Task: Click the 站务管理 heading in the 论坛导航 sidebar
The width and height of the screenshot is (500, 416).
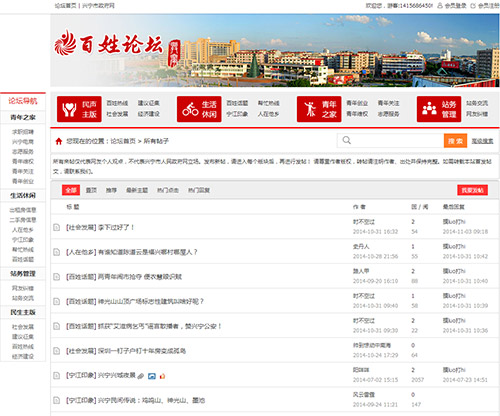Action: point(23,274)
